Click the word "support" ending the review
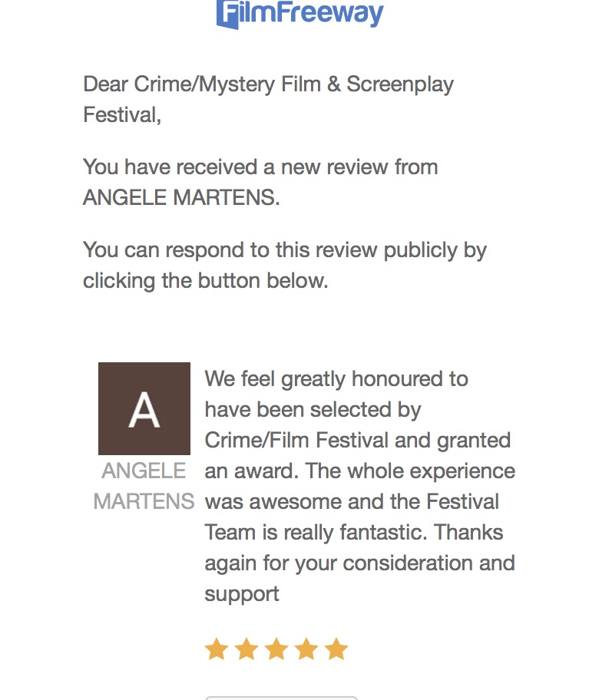This screenshot has height=700, width=599. coord(241,594)
